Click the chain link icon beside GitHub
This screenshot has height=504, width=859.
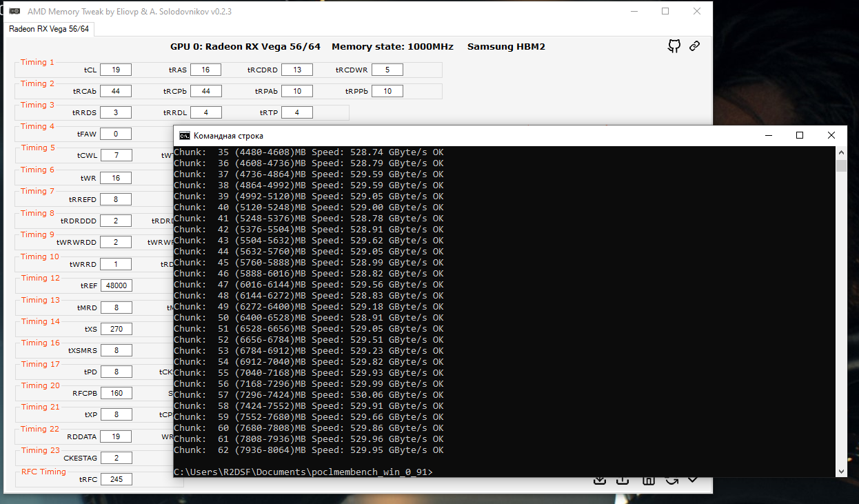click(694, 46)
